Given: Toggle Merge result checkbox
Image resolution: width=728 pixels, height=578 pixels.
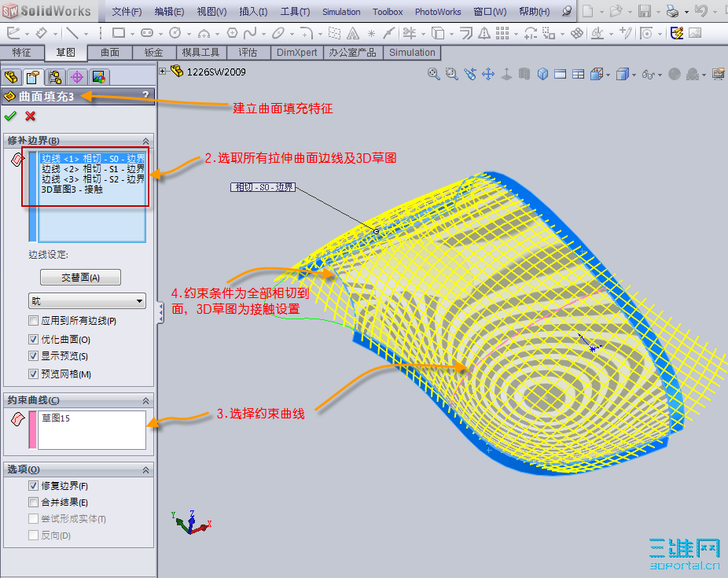Looking at the screenshot, I should (34, 503).
